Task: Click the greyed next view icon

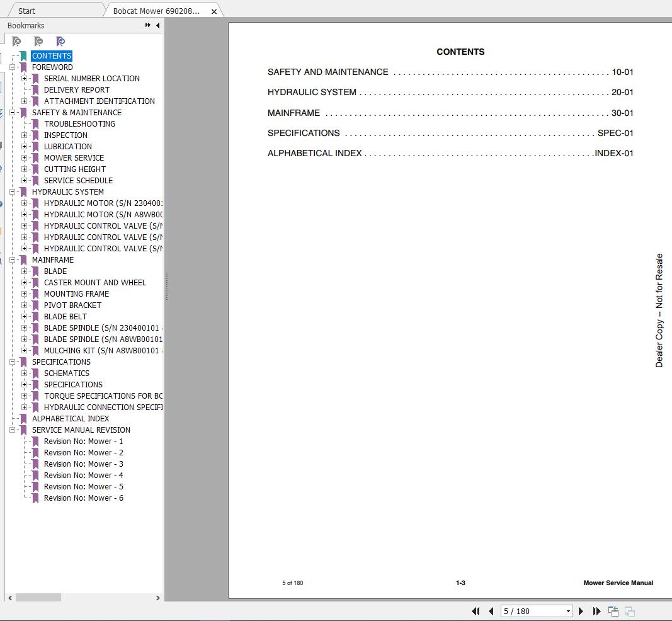Action: click(x=630, y=611)
